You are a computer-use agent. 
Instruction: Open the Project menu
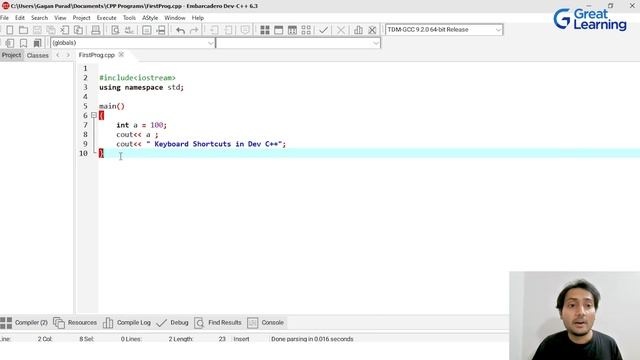[81, 18]
